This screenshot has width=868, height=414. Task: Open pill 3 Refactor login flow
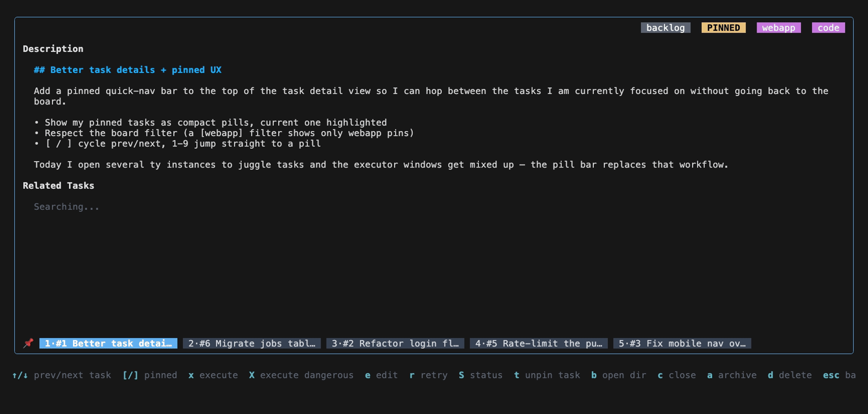(x=395, y=343)
